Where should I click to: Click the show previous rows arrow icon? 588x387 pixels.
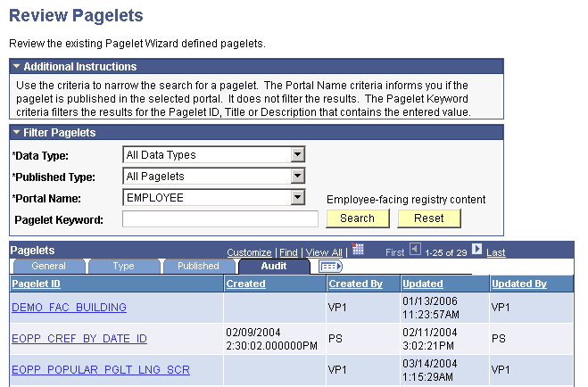415,251
